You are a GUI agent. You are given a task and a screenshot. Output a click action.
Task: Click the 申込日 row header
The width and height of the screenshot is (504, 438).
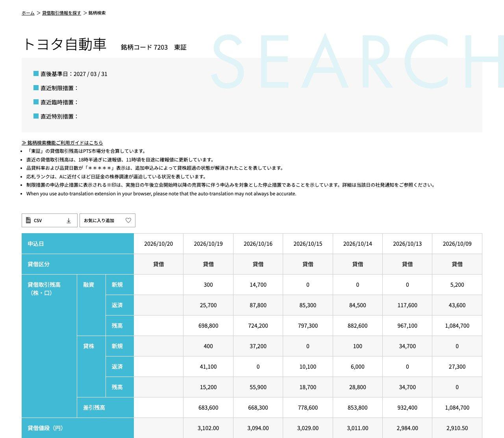pos(78,244)
